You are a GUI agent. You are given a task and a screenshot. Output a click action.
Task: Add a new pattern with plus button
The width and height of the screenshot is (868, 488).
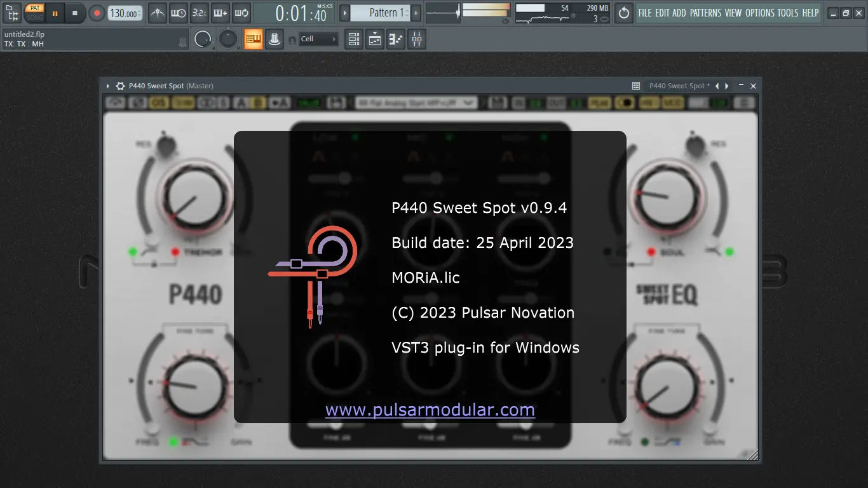(x=416, y=13)
